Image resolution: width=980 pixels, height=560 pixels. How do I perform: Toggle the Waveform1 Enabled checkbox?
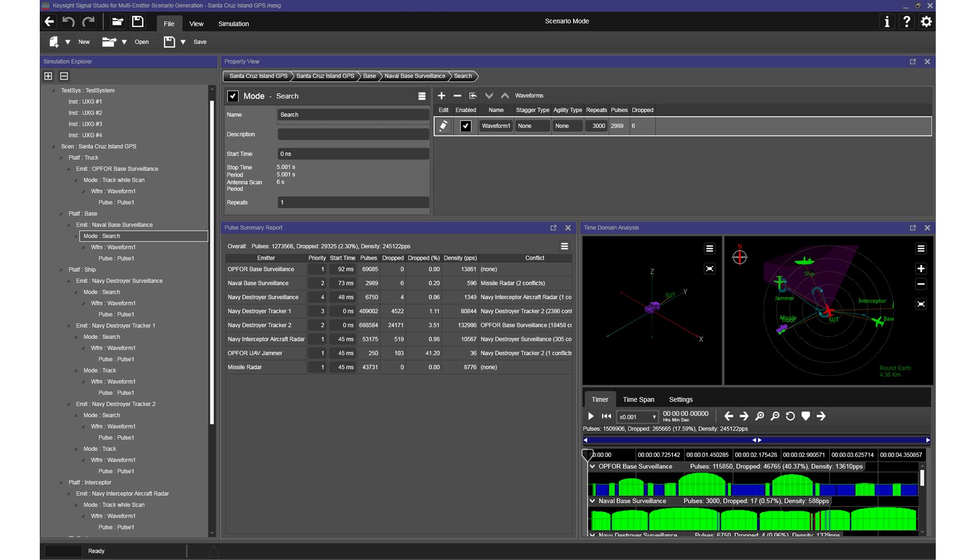[465, 126]
